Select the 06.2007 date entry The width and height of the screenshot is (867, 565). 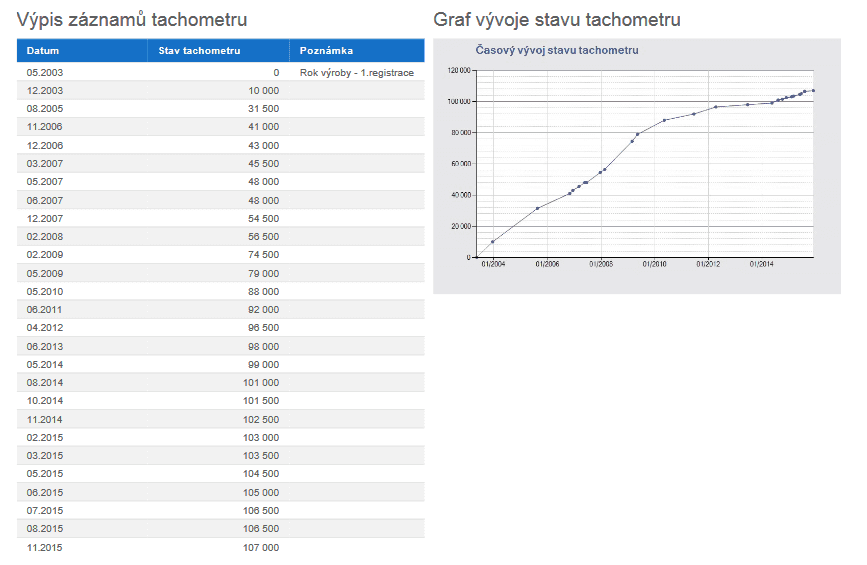pos(45,201)
